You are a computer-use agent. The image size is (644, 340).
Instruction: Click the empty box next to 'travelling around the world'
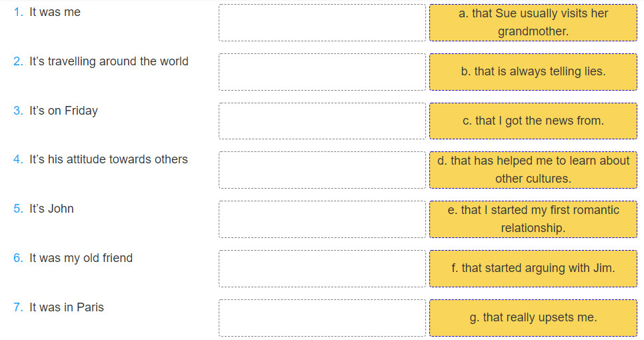(x=322, y=72)
